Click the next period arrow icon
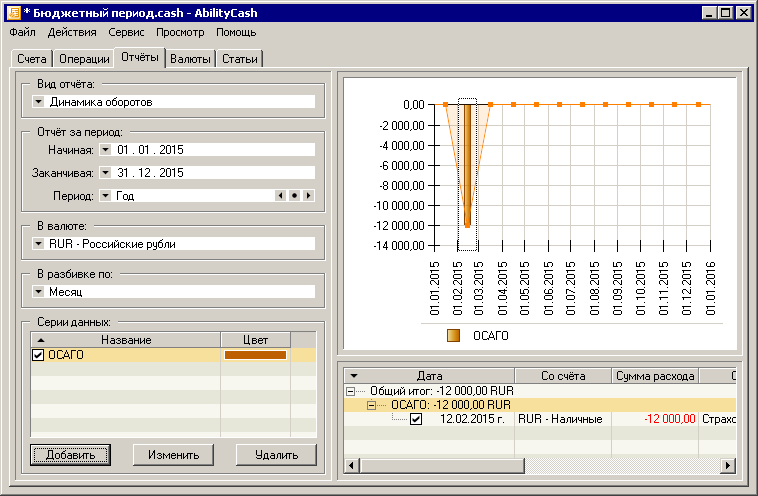758x496 pixels. pos(308,196)
